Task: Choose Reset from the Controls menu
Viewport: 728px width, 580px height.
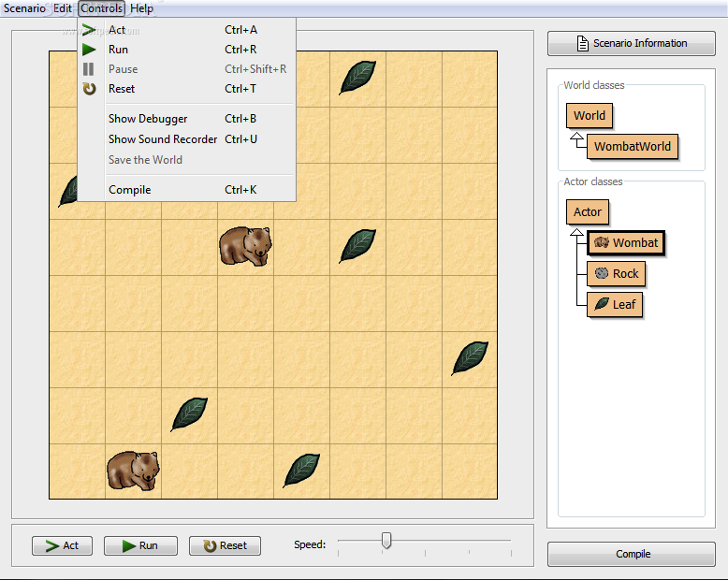Action: [x=122, y=89]
